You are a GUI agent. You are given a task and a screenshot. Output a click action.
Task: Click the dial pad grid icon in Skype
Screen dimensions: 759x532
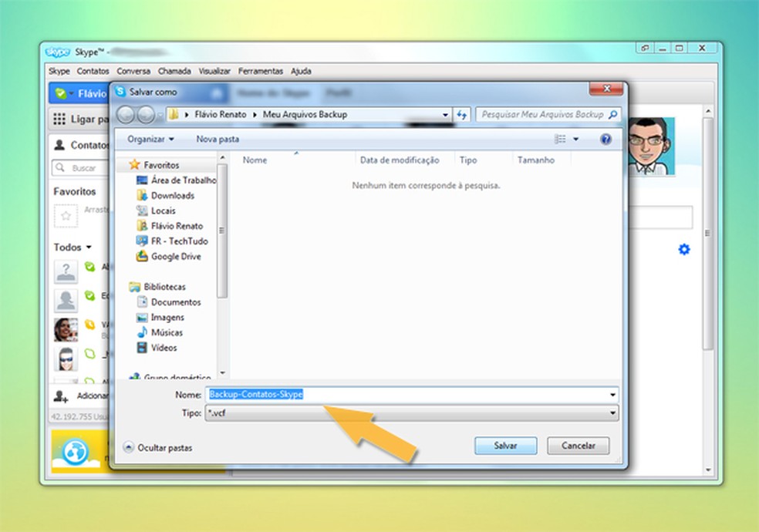[59, 119]
